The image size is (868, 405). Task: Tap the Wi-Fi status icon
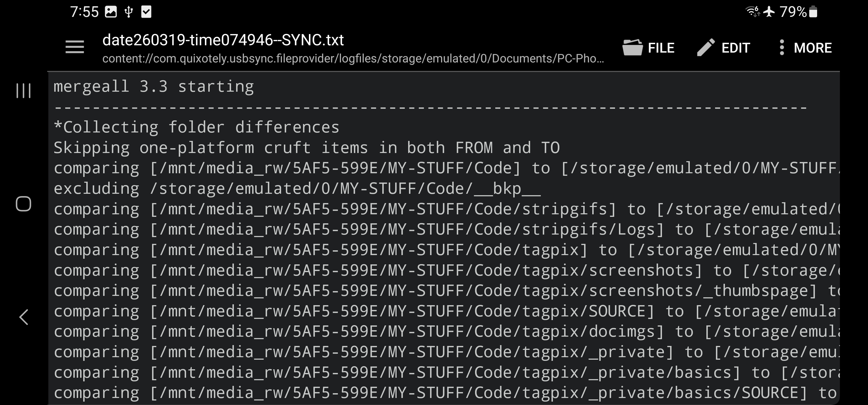pos(753,12)
